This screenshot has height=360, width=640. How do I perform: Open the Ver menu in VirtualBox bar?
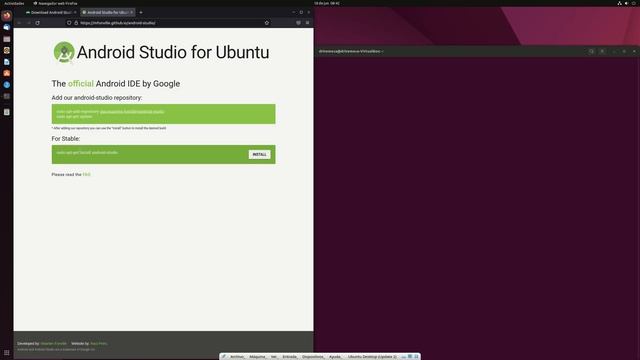click(274, 357)
